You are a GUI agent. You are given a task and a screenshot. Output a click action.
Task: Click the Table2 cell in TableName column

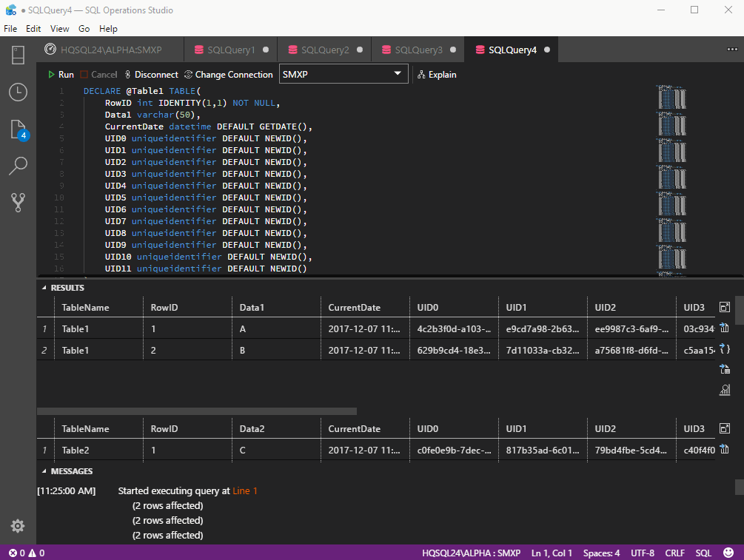tap(98, 450)
